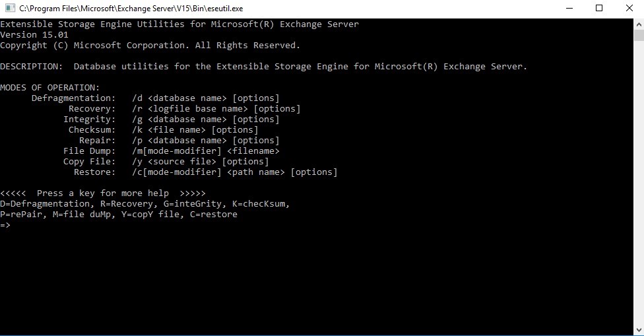Close the eseutil.exe console window

(x=629, y=9)
